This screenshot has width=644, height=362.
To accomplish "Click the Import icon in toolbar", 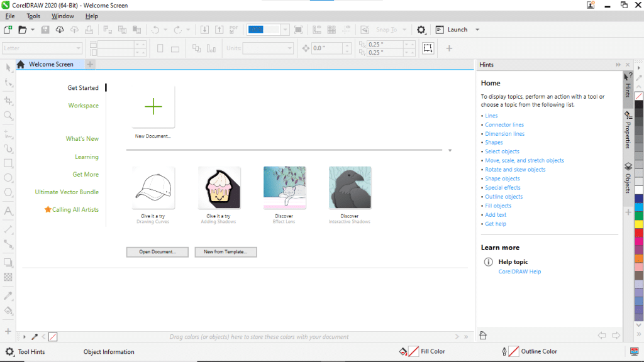I will click(204, 30).
